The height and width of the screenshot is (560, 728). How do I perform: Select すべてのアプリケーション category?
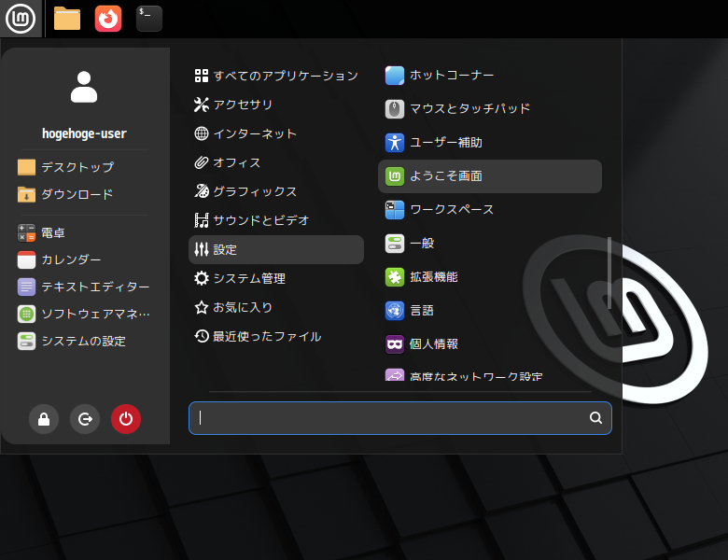click(x=275, y=76)
